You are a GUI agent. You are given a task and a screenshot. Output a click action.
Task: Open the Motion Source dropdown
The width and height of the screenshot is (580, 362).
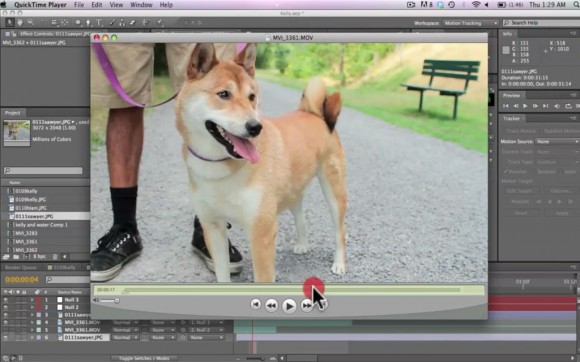pos(557,142)
